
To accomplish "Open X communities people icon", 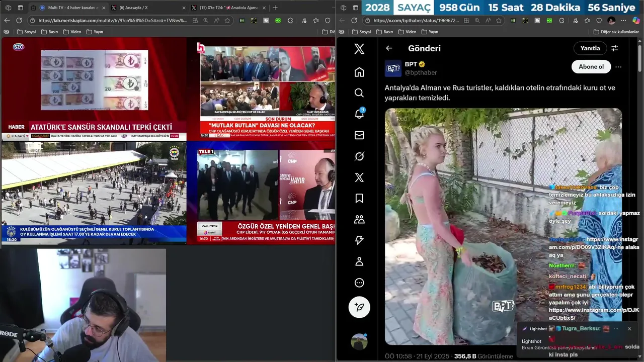I will click(x=359, y=220).
